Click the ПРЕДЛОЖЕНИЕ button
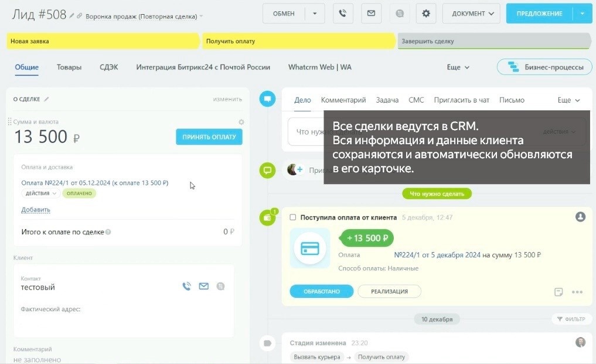Screen dimensions: 596x364 coord(539,13)
